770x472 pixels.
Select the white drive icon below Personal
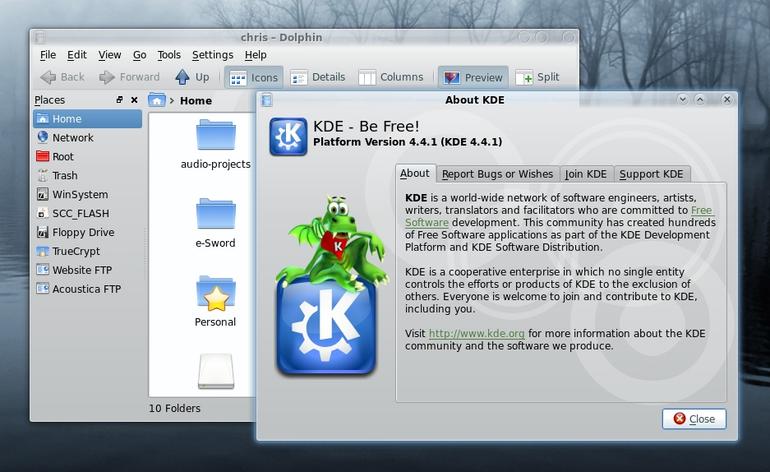(x=216, y=371)
